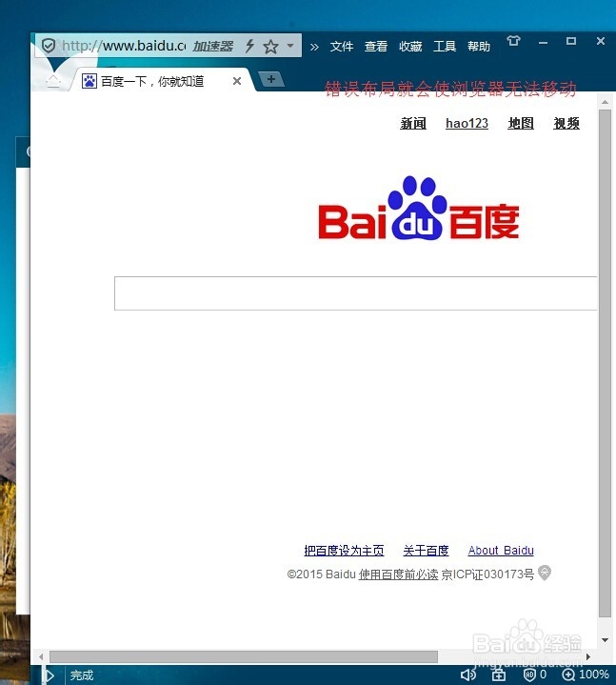Open the About Baidu link

point(501,551)
